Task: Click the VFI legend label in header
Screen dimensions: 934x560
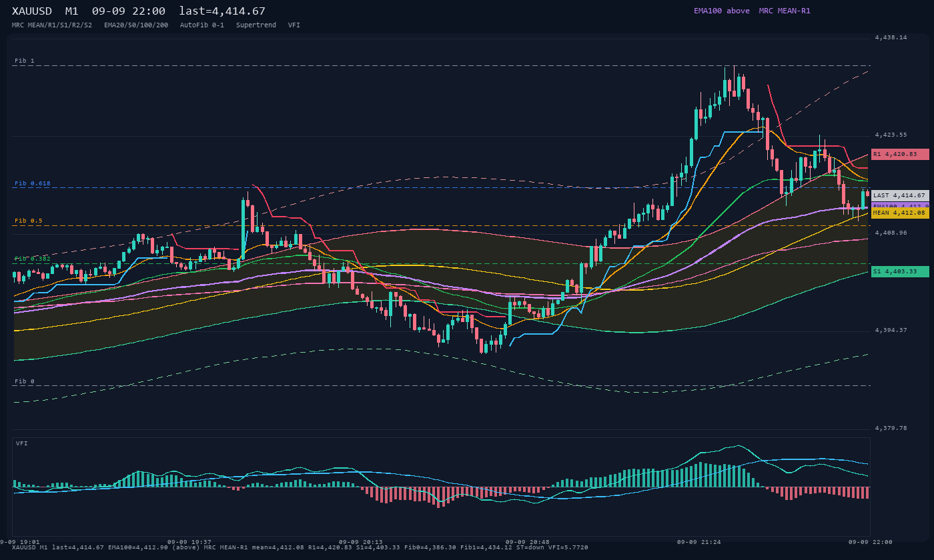Action: tap(294, 25)
